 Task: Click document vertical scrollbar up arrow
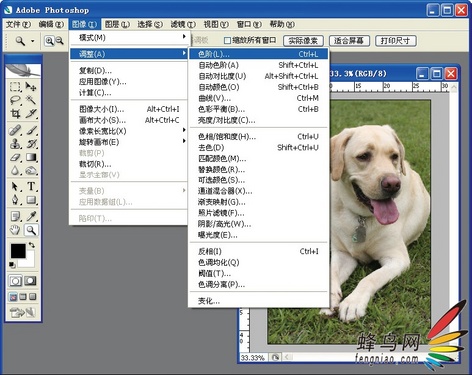coord(454,87)
